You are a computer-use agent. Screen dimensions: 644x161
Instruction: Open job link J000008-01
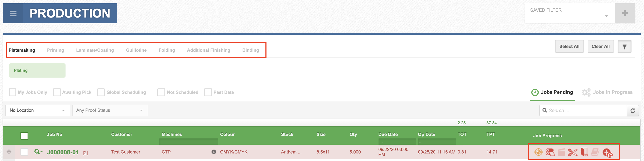[63, 152]
